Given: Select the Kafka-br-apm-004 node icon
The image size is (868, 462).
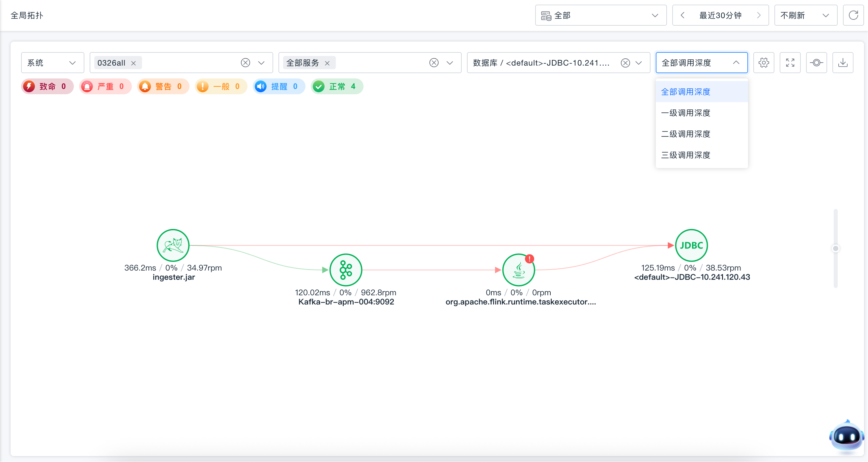Looking at the screenshot, I should [x=346, y=270].
